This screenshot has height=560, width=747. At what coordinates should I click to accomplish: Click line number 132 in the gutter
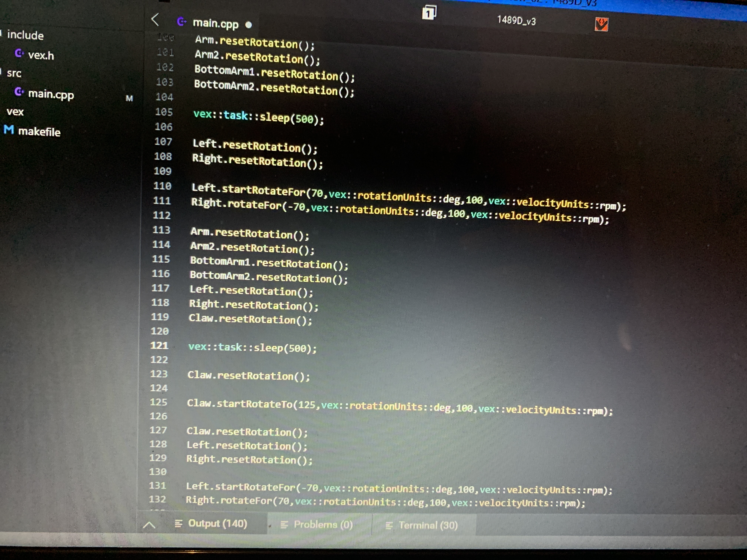click(157, 499)
